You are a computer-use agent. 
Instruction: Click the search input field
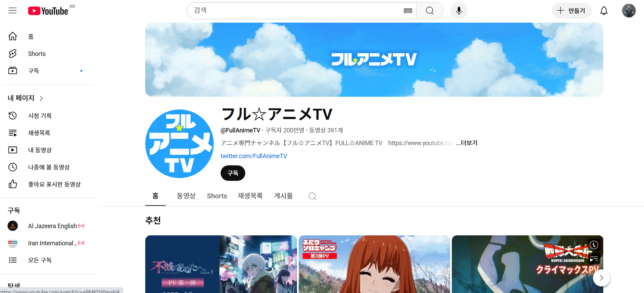point(296,11)
